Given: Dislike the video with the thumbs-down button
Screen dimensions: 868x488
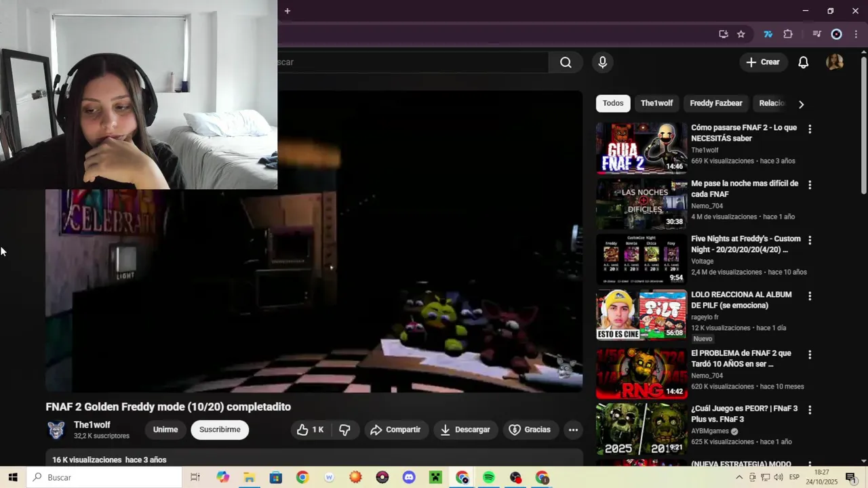Looking at the screenshot, I should (x=344, y=430).
